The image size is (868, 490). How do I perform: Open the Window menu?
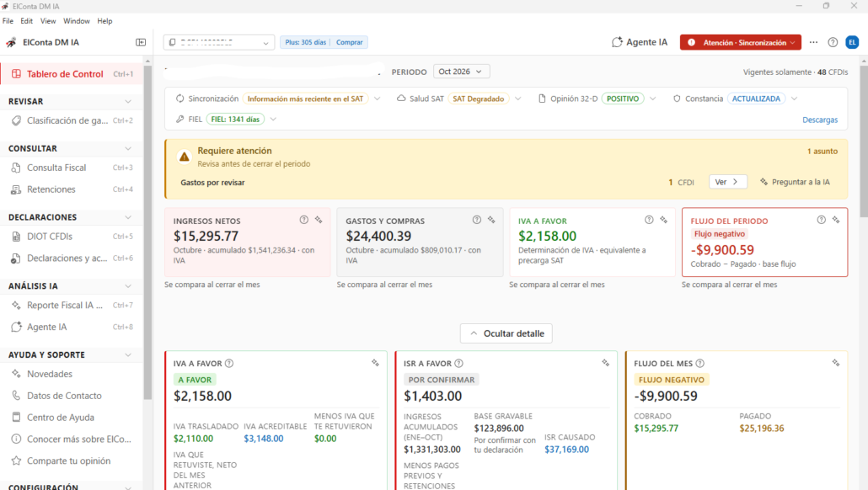[77, 21]
